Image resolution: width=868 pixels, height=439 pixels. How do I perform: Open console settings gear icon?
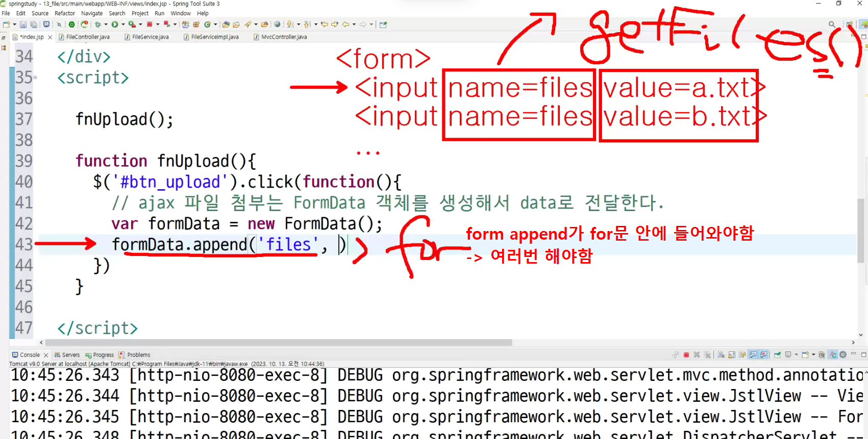[843, 355]
